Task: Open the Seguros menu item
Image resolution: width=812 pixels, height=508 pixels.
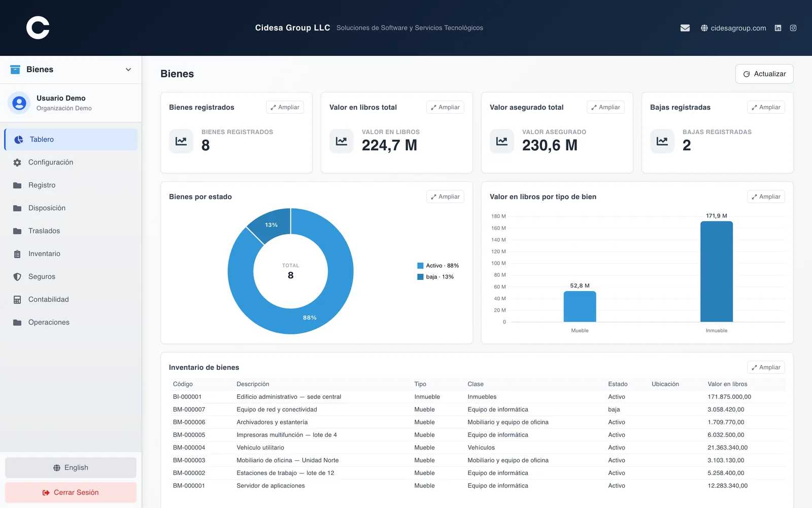Action: click(x=71, y=277)
